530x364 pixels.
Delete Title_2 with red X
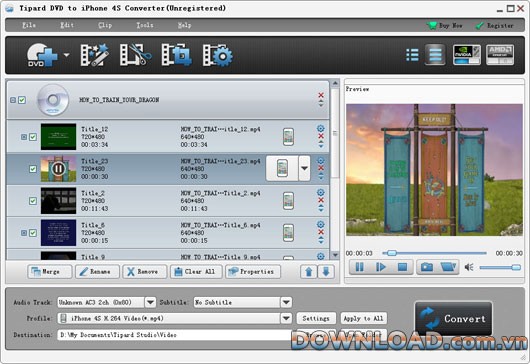point(321,200)
